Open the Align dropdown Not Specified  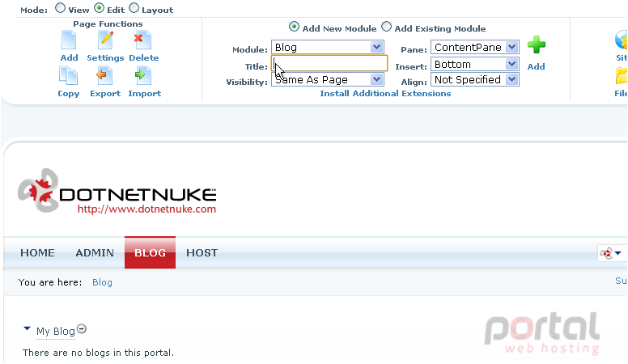pyautogui.click(x=475, y=80)
